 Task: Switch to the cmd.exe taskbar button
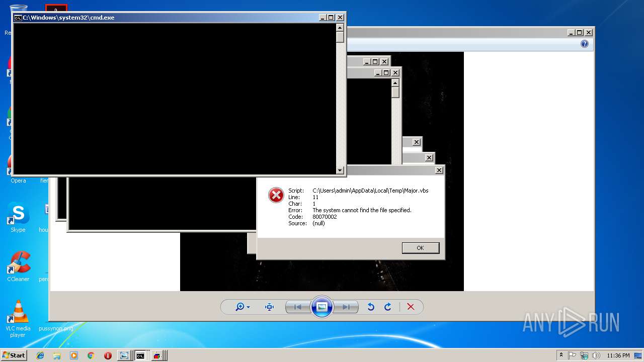click(x=141, y=355)
